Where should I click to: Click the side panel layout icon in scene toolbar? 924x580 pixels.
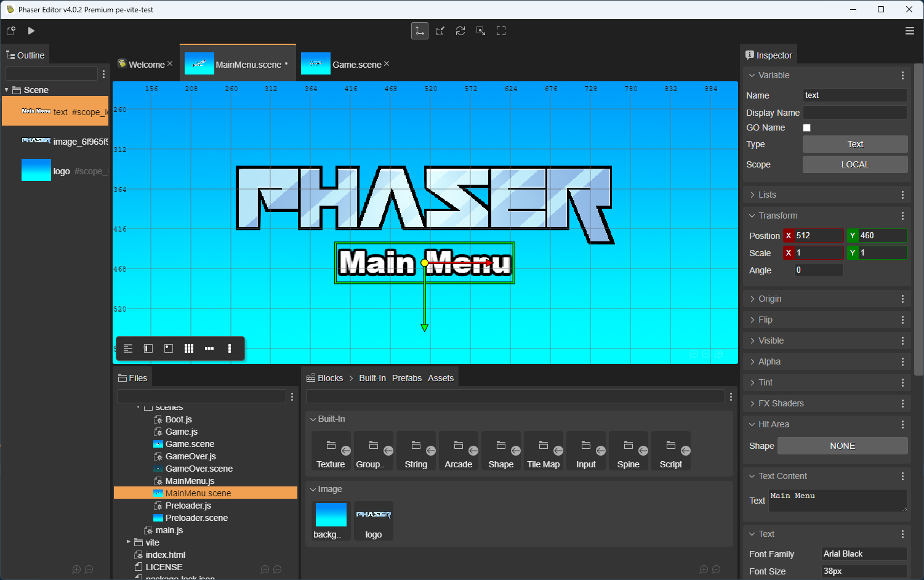(148, 348)
